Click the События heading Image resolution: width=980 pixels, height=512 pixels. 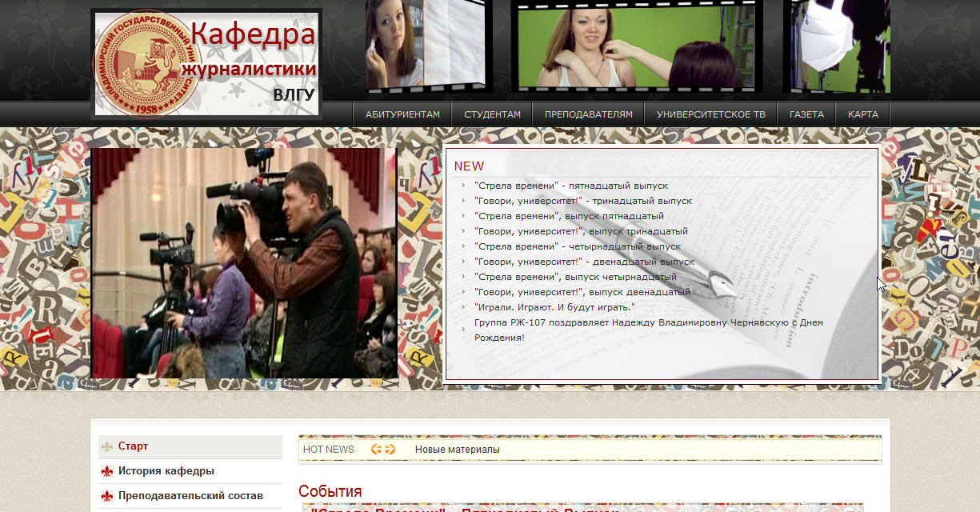coord(330,491)
